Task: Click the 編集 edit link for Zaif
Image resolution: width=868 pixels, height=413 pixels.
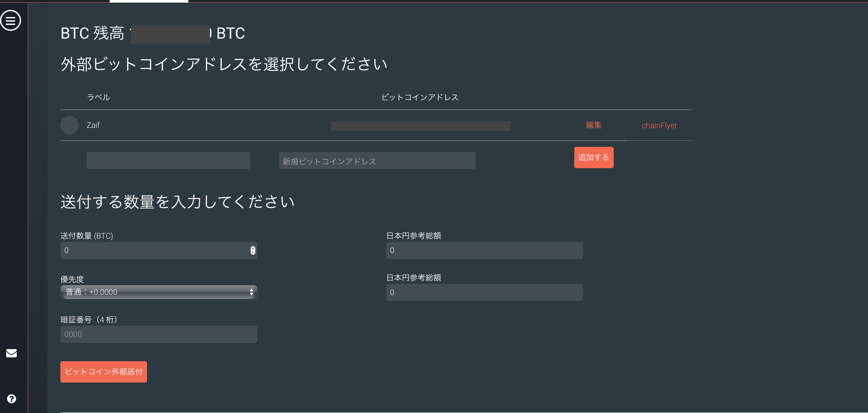Action: (x=593, y=125)
